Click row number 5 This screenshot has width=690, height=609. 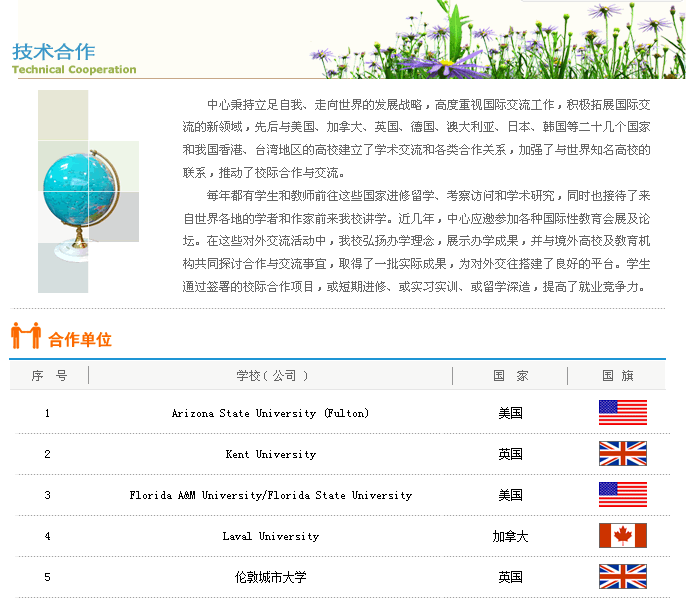[x=47, y=577]
